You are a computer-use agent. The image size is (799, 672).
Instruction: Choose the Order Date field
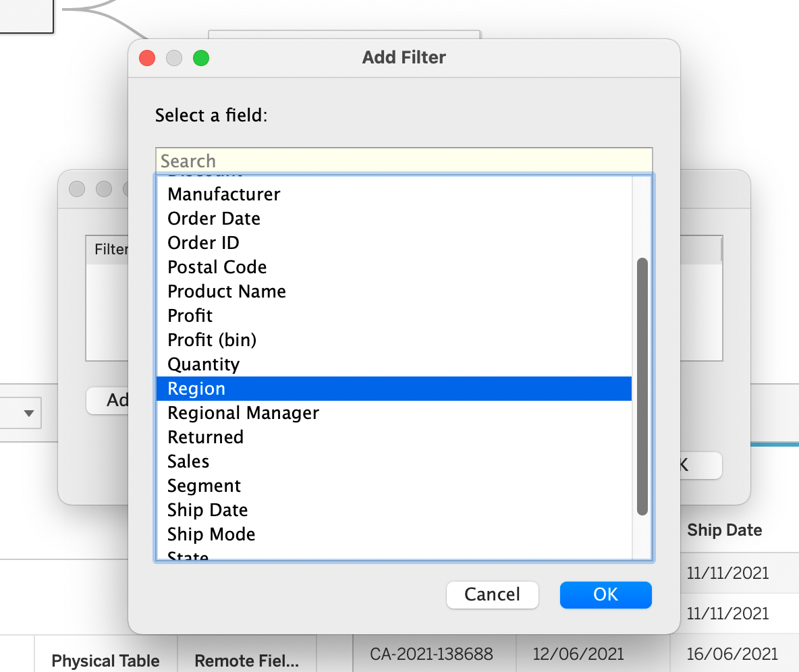tap(214, 219)
